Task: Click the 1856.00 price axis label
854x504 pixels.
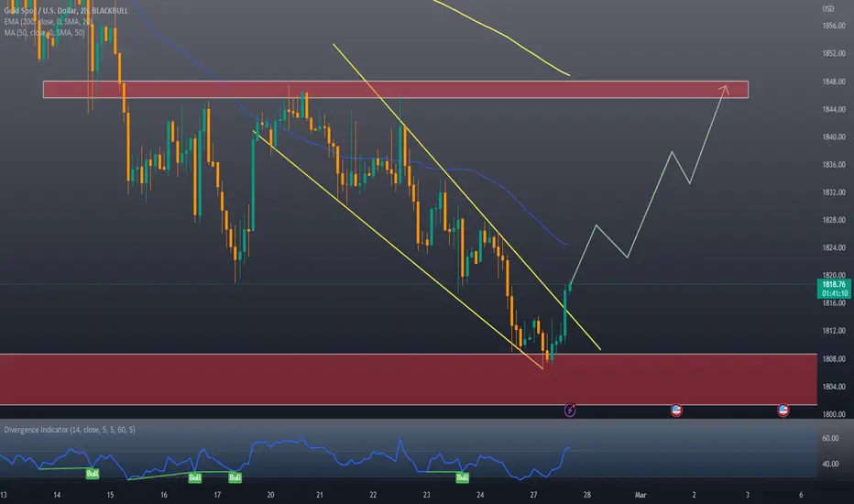Action: point(834,26)
